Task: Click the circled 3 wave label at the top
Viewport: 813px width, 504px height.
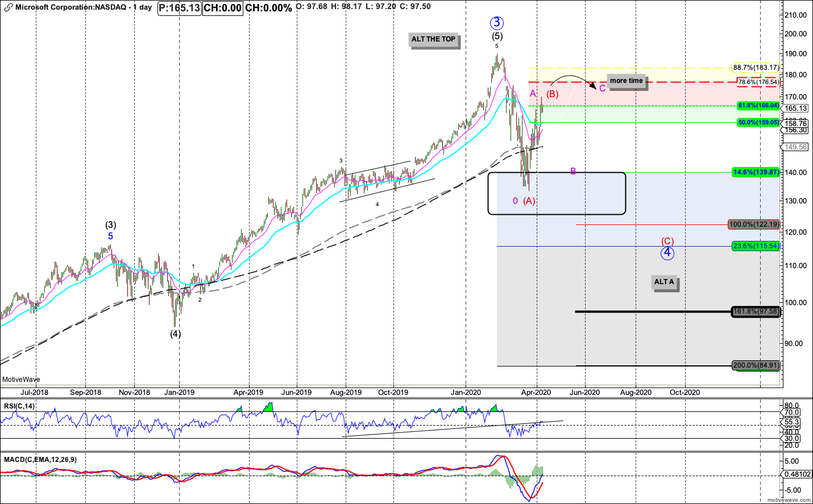Action: click(497, 23)
